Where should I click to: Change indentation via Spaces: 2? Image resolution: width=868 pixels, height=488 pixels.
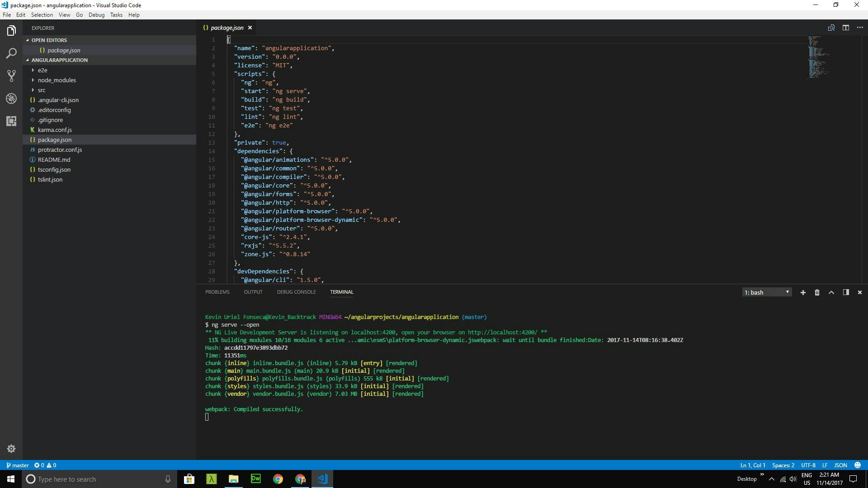pos(783,465)
